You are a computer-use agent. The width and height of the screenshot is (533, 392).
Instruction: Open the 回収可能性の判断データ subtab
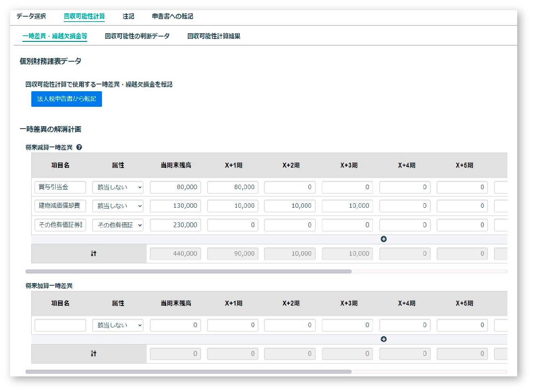coord(137,36)
